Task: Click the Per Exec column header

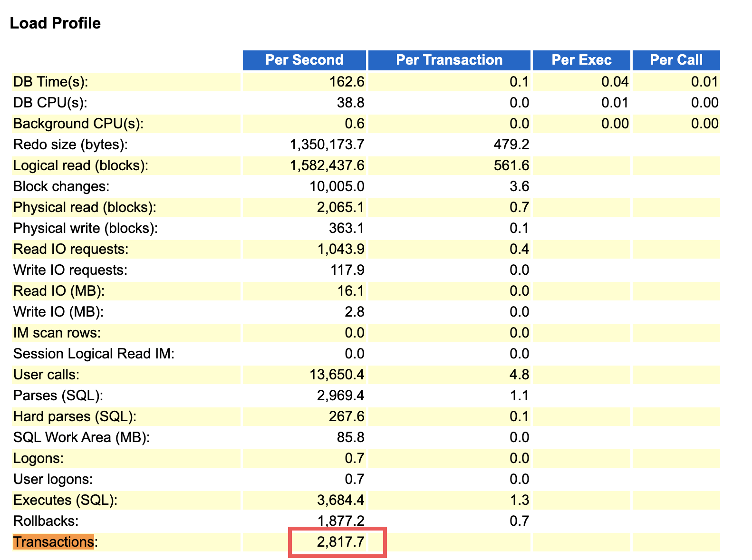Action: point(581,60)
